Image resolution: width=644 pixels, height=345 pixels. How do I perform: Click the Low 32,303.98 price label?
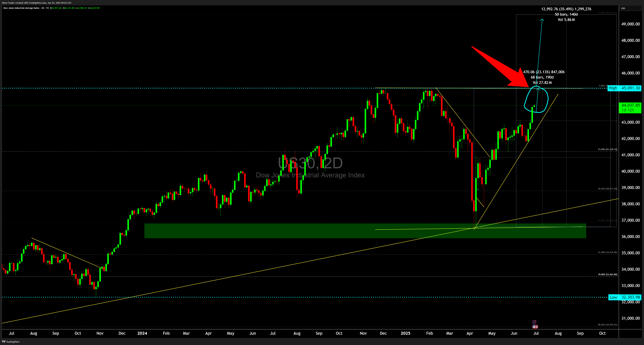tap(625, 297)
